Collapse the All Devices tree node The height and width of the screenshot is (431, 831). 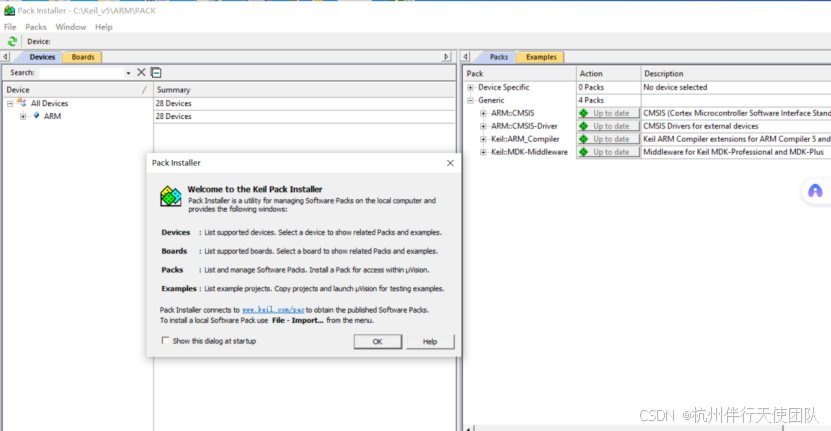[x=10, y=103]
